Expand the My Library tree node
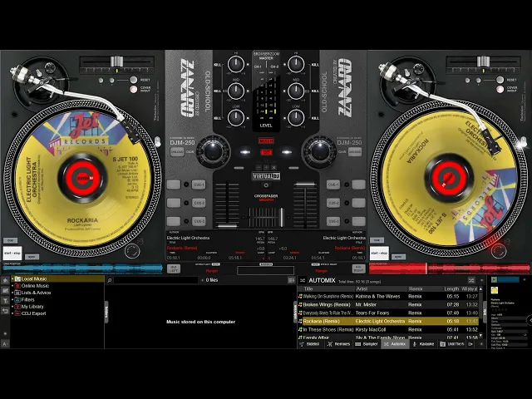532x399 pixels. pyautogui.click(x=12, y=307)
